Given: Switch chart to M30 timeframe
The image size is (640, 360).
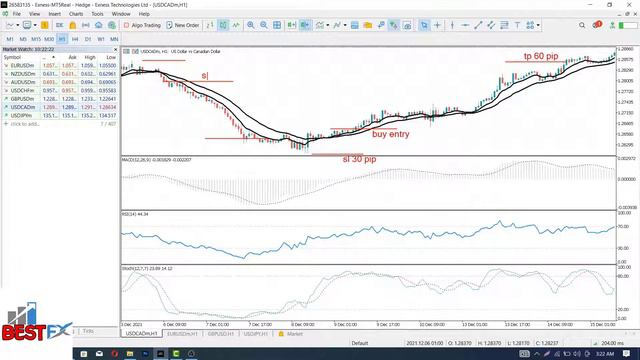Looking at the screenshot, I should click(49, 39).
